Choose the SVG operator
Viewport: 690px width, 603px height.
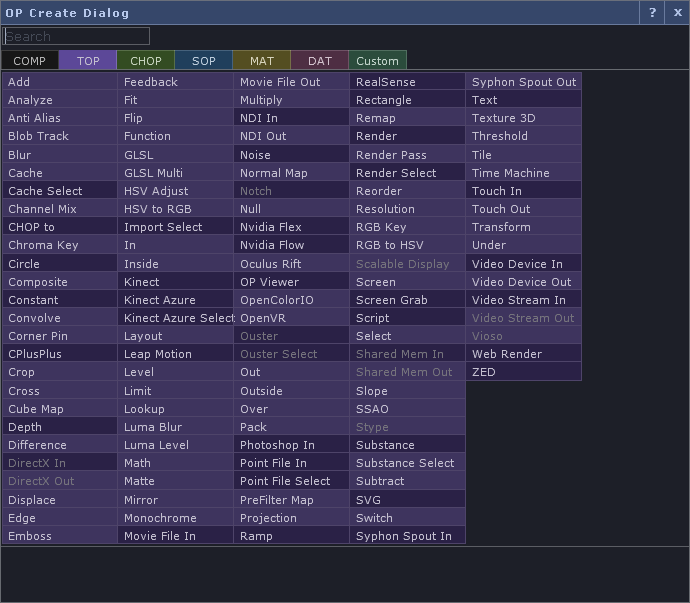tap(407, 500)
